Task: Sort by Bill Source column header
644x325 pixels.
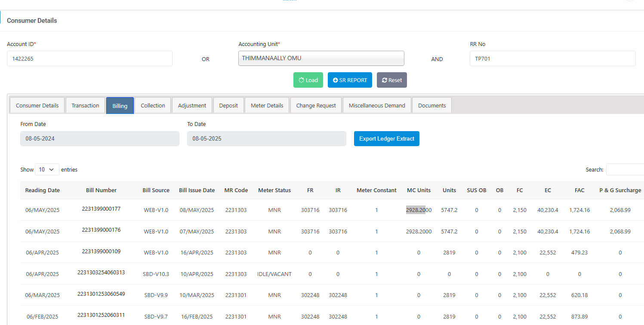Action: 156,190
